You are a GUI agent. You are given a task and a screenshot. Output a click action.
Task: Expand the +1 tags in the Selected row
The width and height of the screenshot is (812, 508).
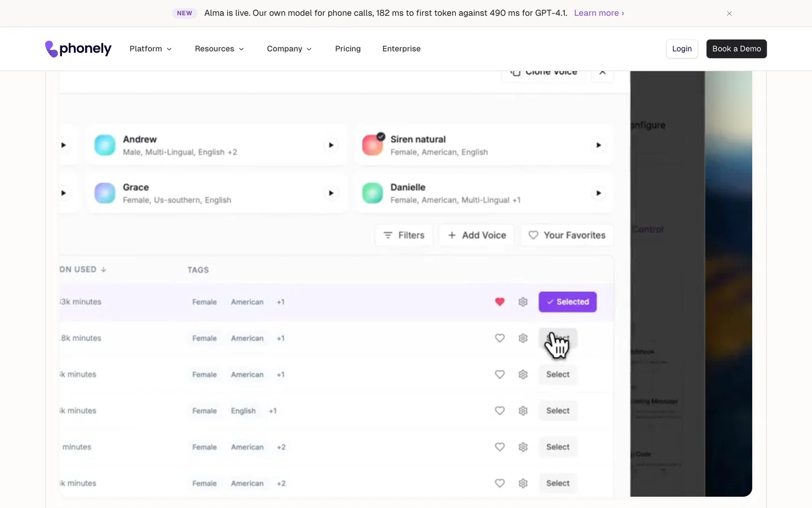(281, 302)
